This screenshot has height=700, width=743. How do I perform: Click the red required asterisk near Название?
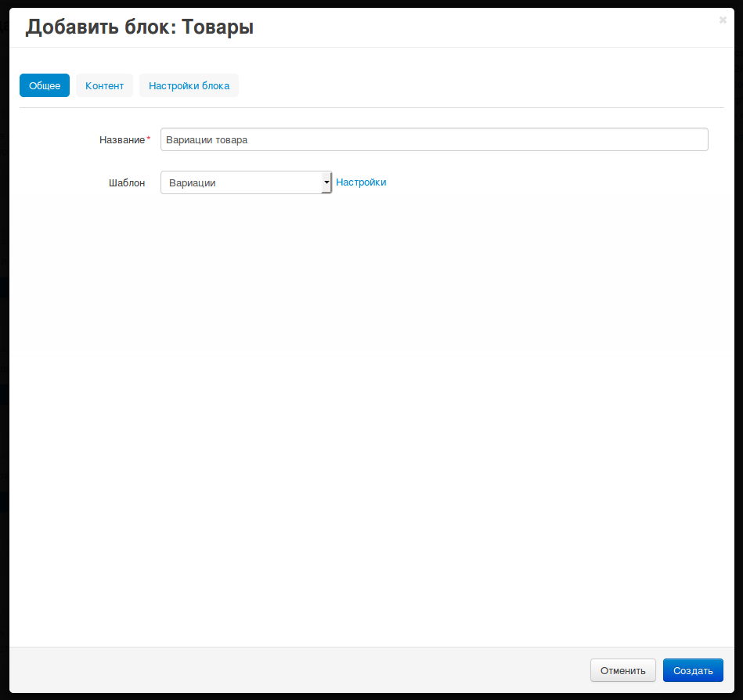pyautogui.click(x=149, y=139)
